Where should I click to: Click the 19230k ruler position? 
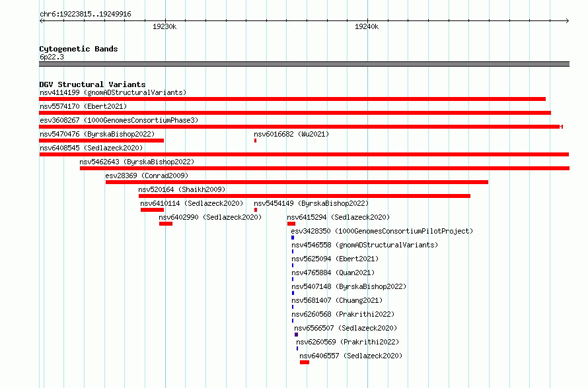(165, 26)
